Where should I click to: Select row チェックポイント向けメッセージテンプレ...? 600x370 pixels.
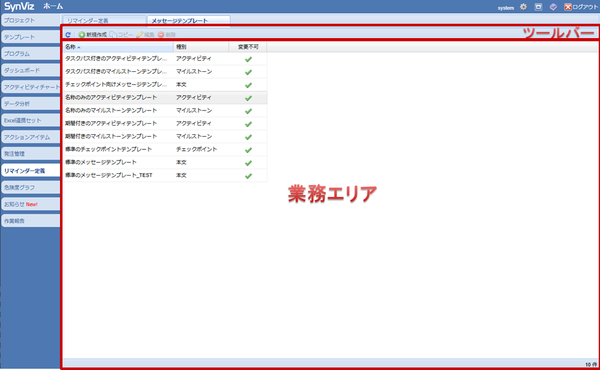(x=165, y=85)
